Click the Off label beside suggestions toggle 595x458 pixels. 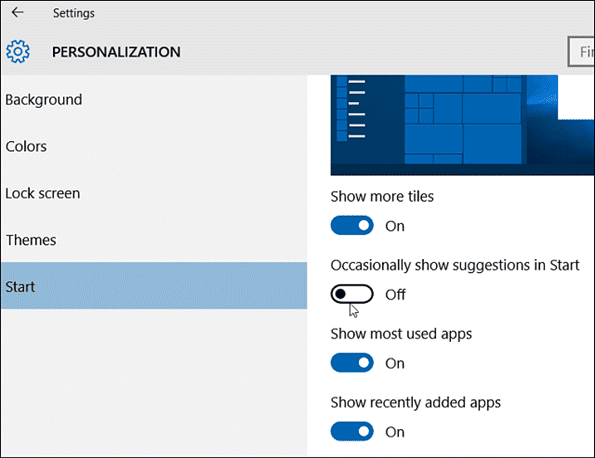[x=395, y=294]
